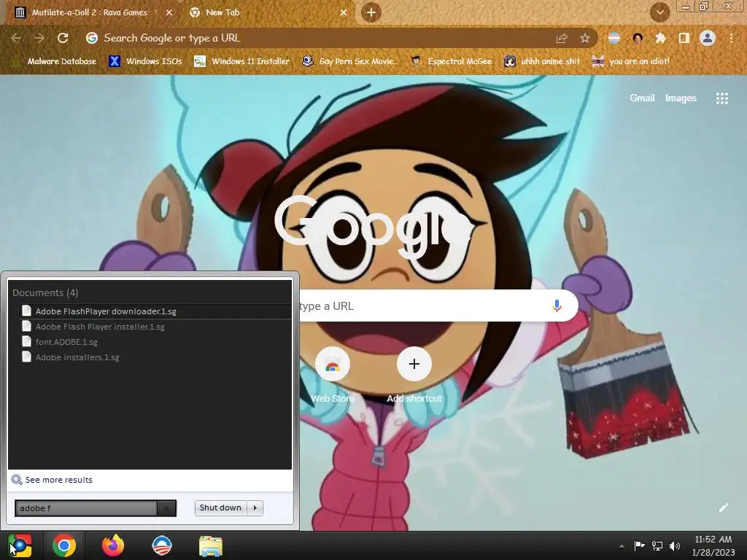This screenshot has height=560, width=747.
Task: Open the uhhh anime shit bookmark
Action: point(543,61)
